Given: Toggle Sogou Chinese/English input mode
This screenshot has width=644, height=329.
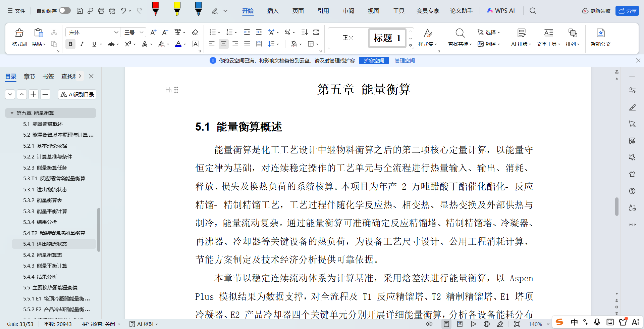Looking at the screenshot, I should click(x=575, y=322).
